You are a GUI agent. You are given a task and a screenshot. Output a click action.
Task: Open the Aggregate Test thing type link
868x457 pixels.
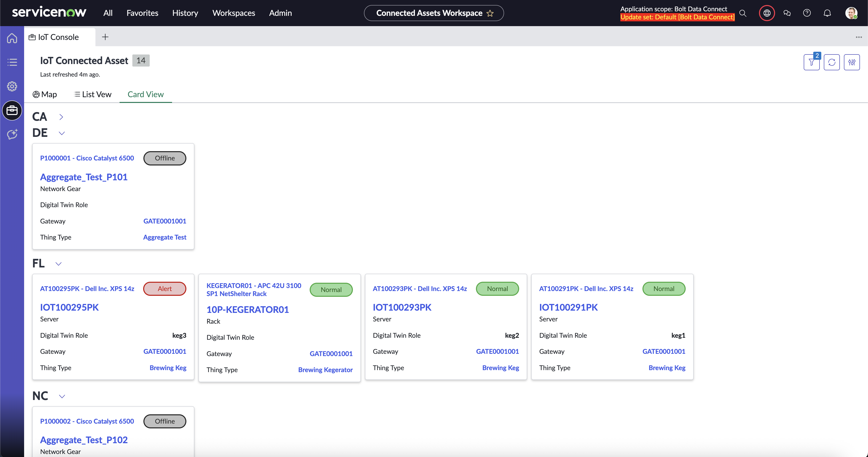point(165,237)
